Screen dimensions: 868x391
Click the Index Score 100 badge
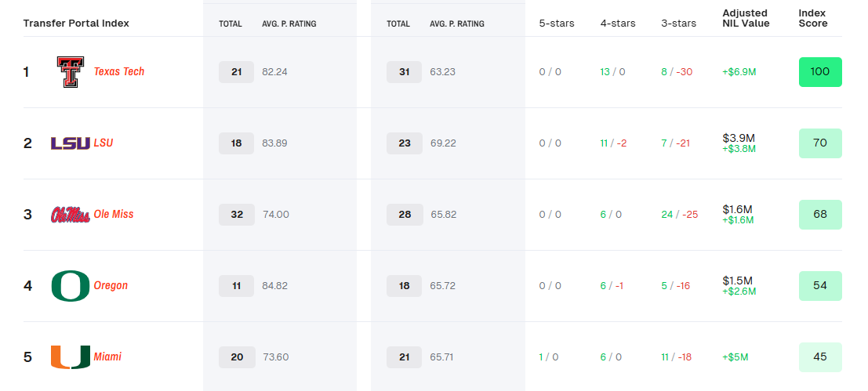(820, 72)
